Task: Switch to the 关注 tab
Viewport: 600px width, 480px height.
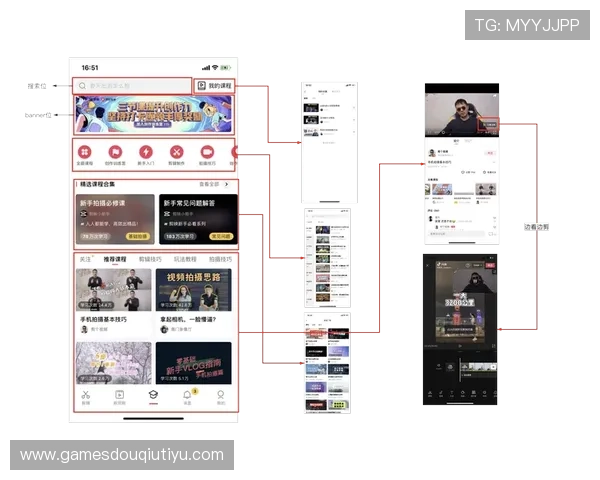Action: coord(86,259)
